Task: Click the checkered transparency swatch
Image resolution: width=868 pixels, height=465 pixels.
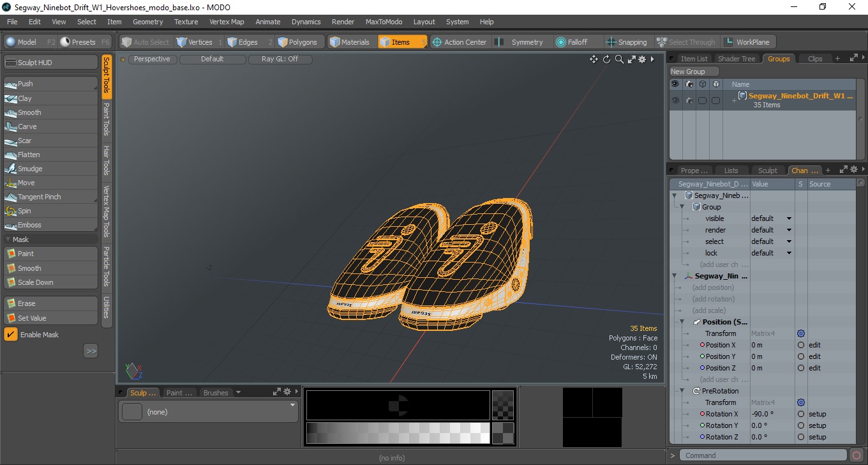Action: 503,405
